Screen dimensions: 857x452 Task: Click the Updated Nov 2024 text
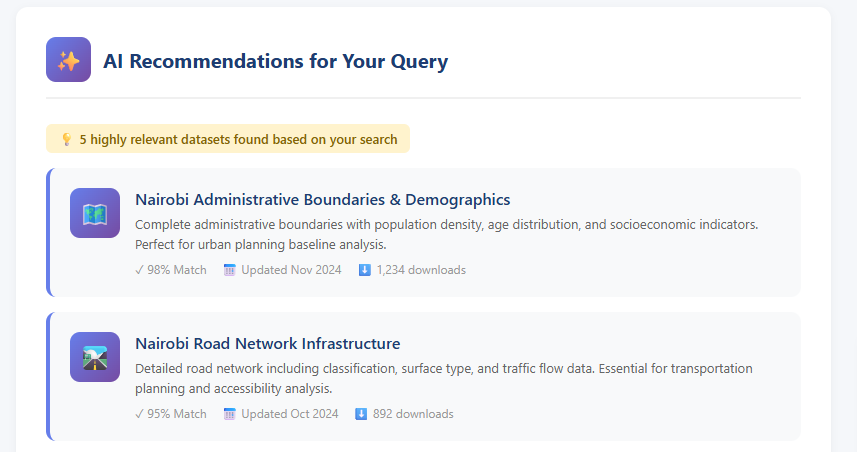coord(291,270)
